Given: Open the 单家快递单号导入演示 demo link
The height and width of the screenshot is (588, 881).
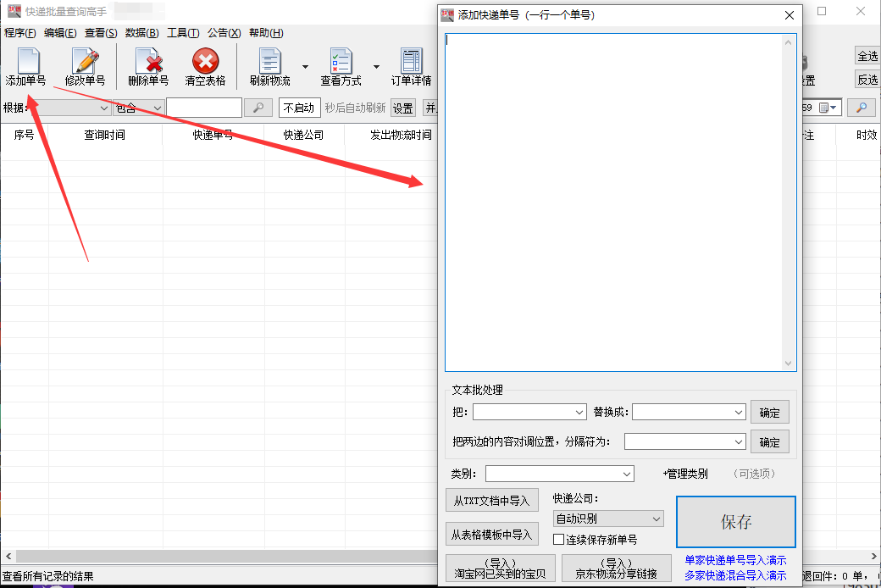Looking at the screenshot, I should point(736,560).
